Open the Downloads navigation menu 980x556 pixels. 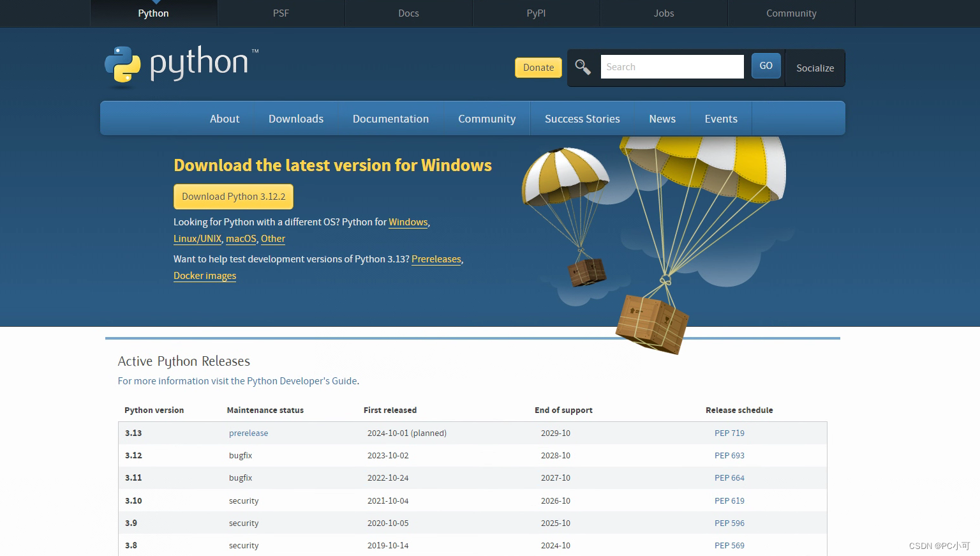[x=296, y=119]
